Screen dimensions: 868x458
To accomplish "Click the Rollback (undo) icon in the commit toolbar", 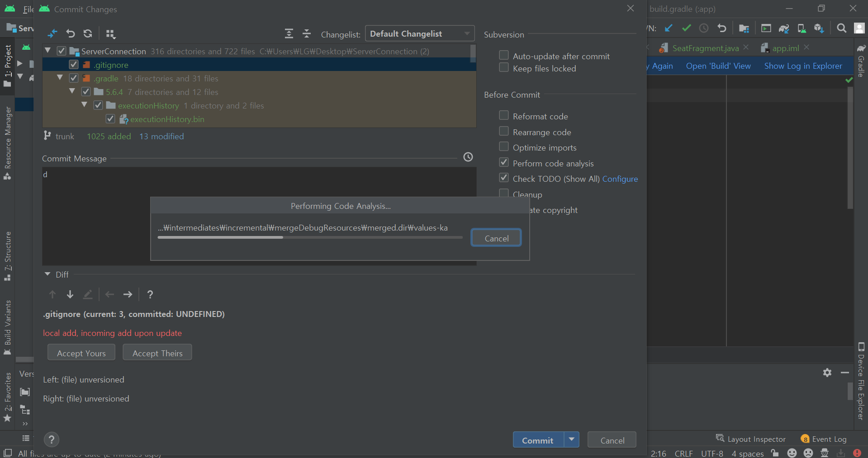I will click(x=71, y=33).
